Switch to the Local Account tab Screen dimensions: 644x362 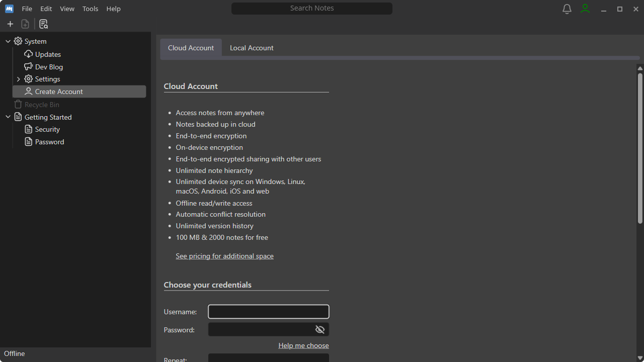[252, 48]
